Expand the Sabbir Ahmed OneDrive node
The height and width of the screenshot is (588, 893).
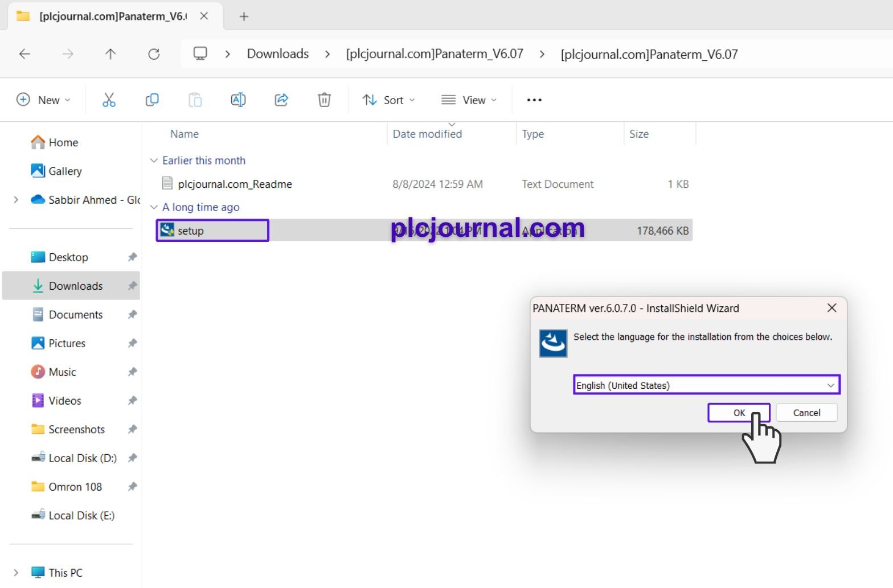click(16, 200)
